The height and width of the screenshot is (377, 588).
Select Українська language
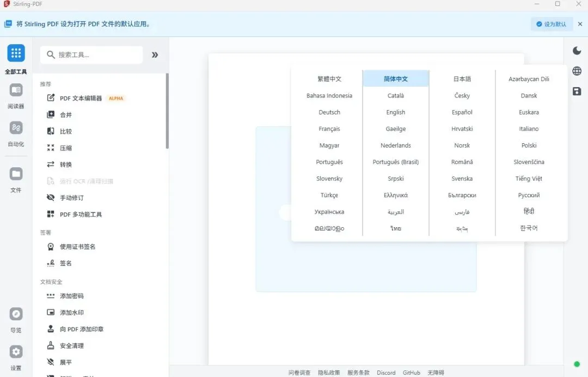[x=329, y=211]
